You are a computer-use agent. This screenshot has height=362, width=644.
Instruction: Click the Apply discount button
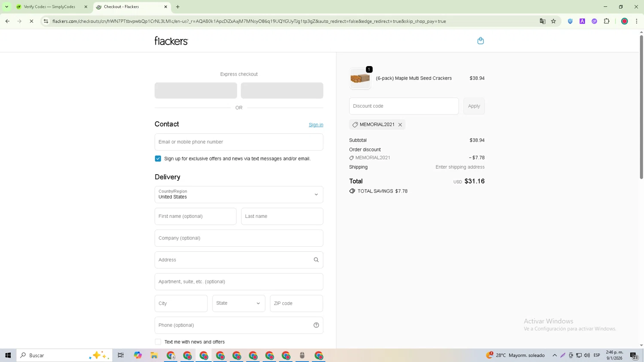point(474,106)
